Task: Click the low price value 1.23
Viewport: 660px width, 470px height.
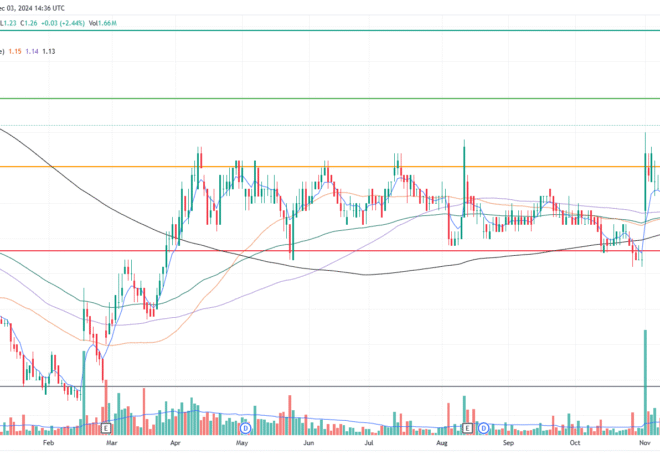Action: point(10,23)
